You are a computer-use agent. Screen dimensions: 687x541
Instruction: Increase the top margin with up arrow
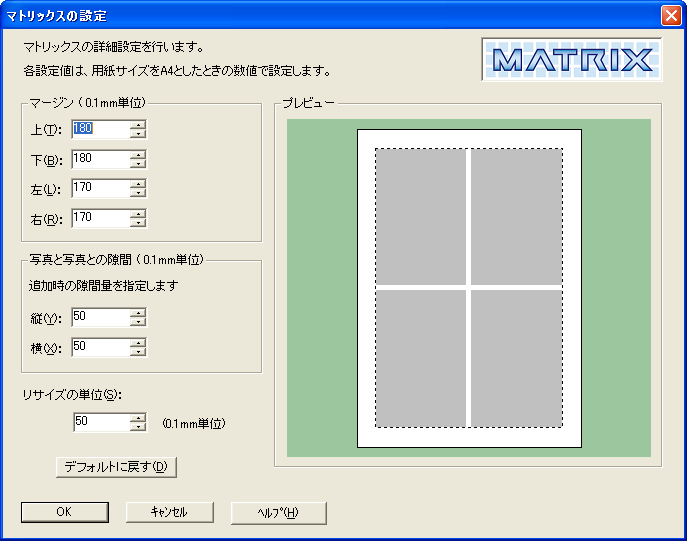pyautogui.click(x=139, y=125)
